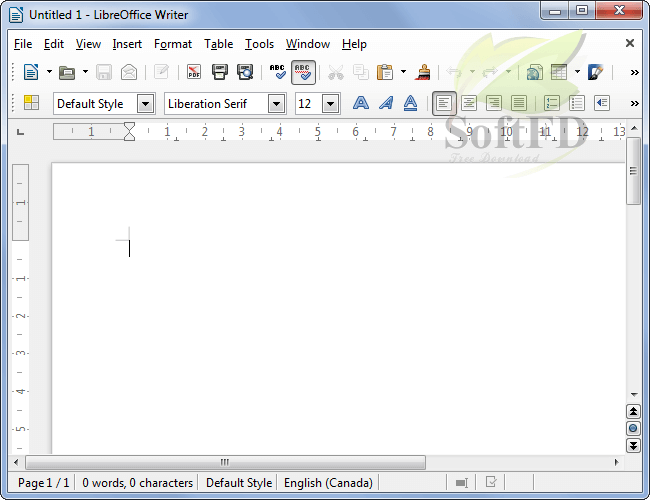The height and width of the screenshot is (500, 650).
Task: Expand Open recent files dropdown arrow
Action: coord(85,72)
